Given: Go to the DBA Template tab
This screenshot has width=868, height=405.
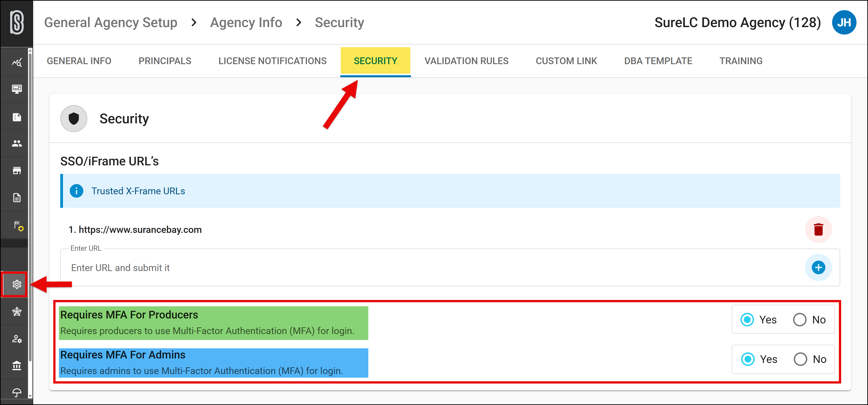Looking at the screenshot, I should [x=658, y=61].
